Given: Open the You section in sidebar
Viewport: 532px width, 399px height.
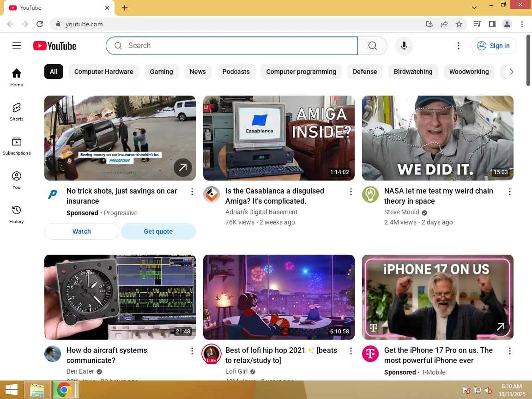Looking at the screenshot, I should pos(17,181).
